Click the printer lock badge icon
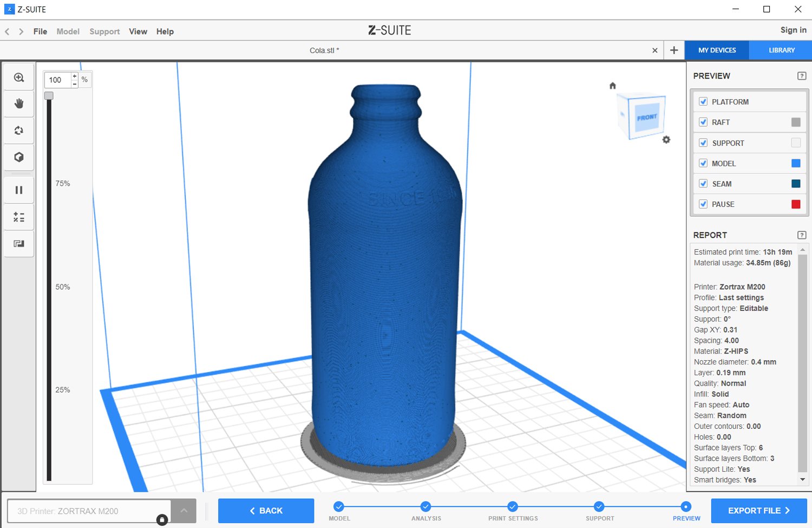This screenshot has width=812, height=528. point(162,520)
